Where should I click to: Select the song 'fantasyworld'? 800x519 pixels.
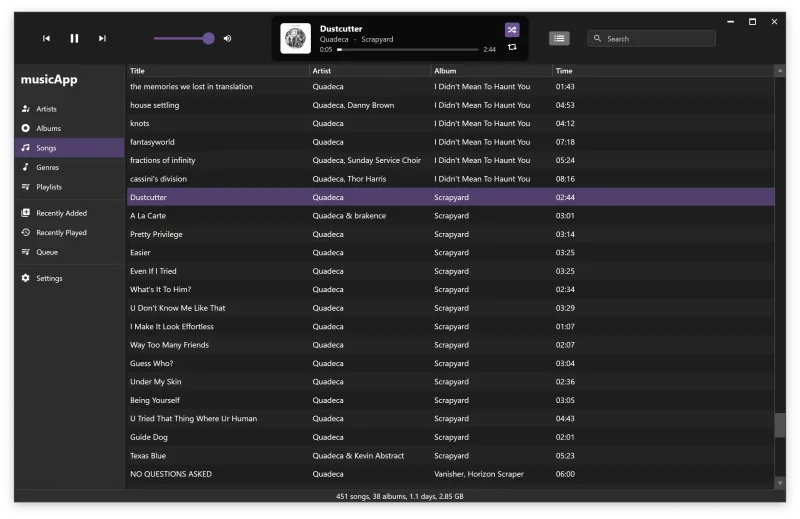tap(451, 142)
